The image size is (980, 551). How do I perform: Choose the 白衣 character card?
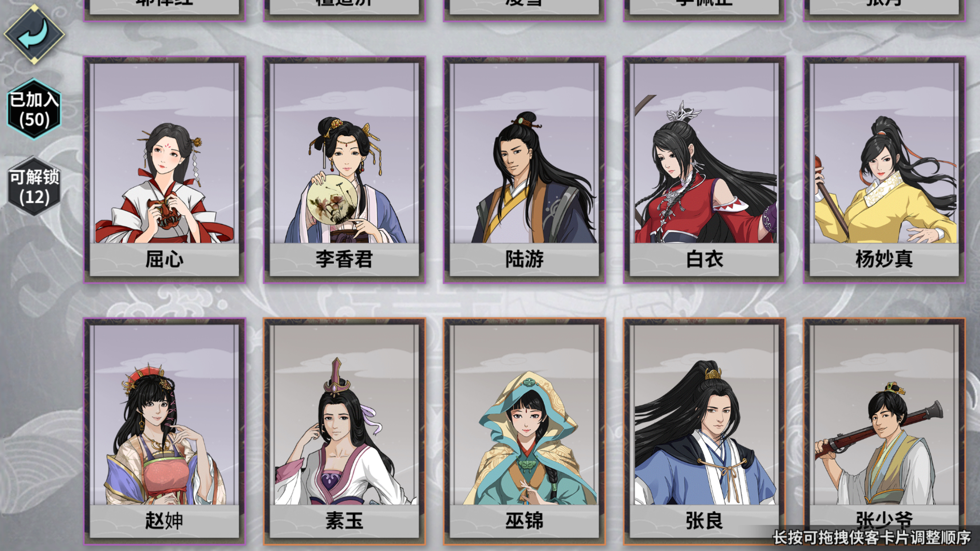(704, 169)
